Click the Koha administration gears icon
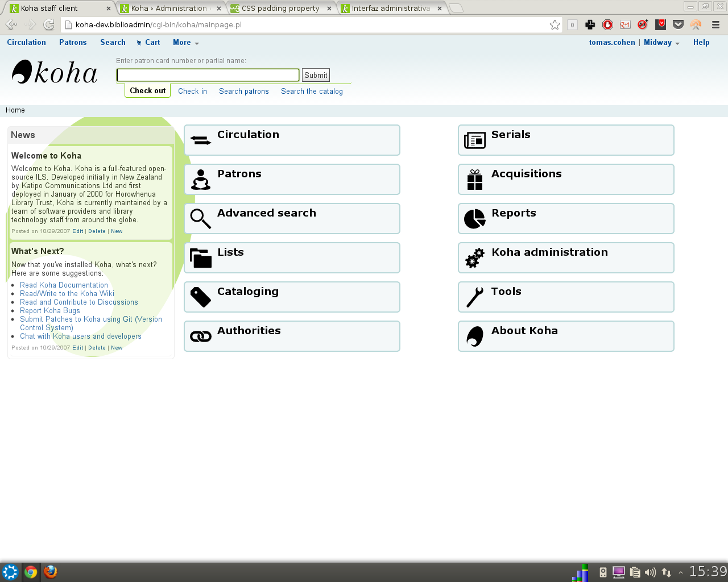The height and width of the screenshot is (582, 728). [475, 258]
